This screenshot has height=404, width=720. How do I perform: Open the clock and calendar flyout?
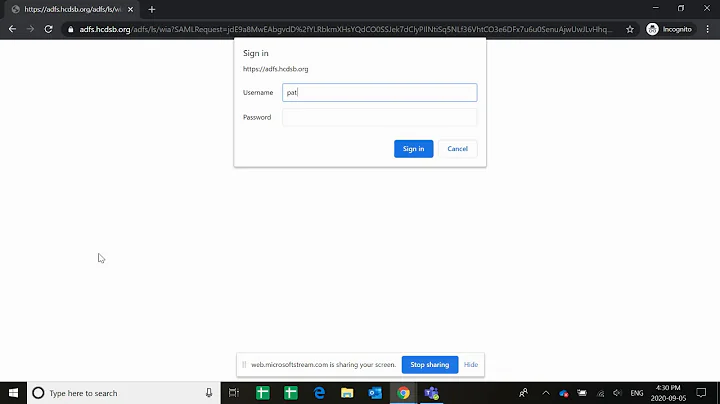click(x=668, y=393)
